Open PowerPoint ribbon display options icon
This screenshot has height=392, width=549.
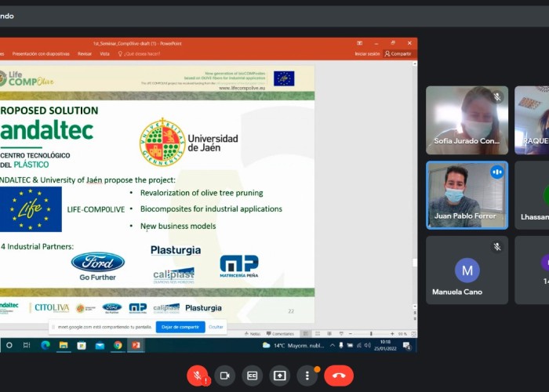coord(359,43)
